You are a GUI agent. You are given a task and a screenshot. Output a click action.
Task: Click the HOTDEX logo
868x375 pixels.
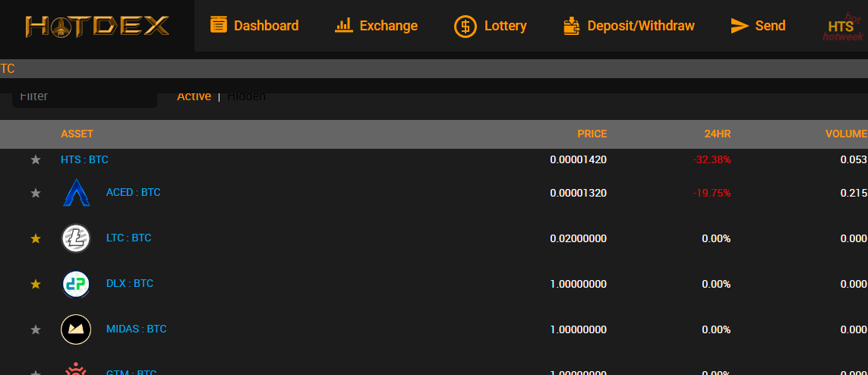point(97,26)
